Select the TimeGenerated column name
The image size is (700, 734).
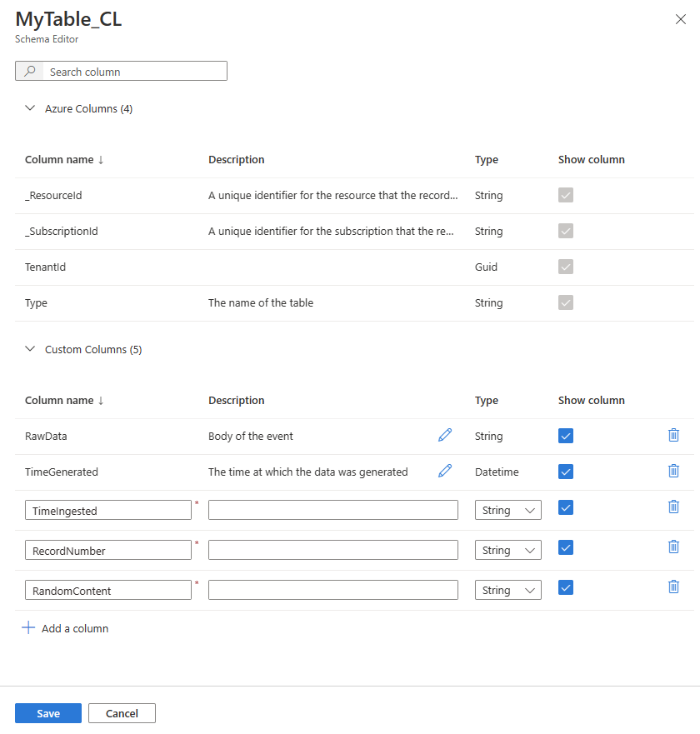62,472
